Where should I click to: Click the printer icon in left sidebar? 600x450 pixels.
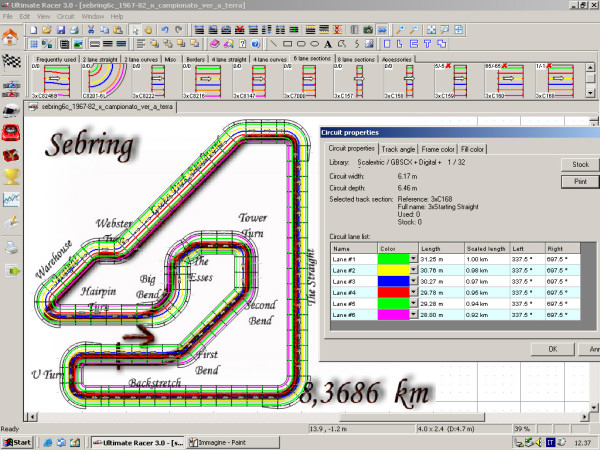(12, 246)
